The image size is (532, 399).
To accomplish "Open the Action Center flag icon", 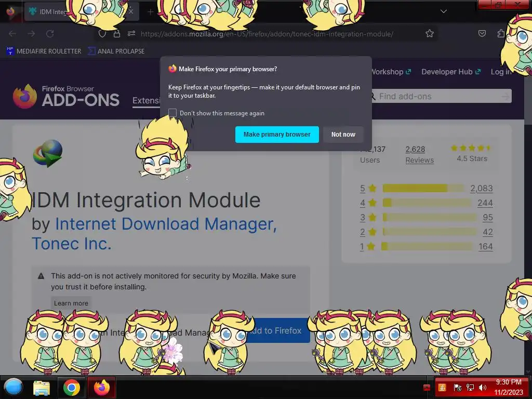I will pos(457,388).
